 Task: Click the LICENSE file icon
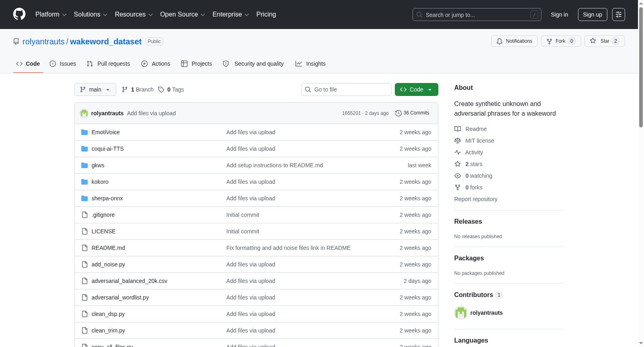pos(85,231)
